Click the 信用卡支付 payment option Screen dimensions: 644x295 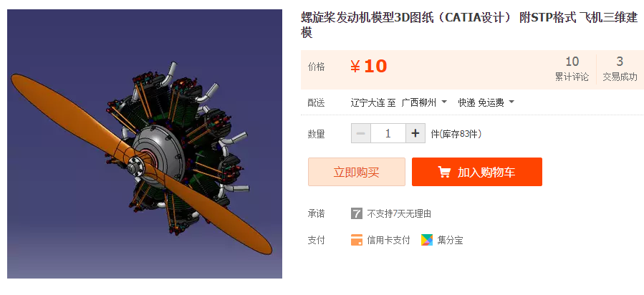click(388, 241)
